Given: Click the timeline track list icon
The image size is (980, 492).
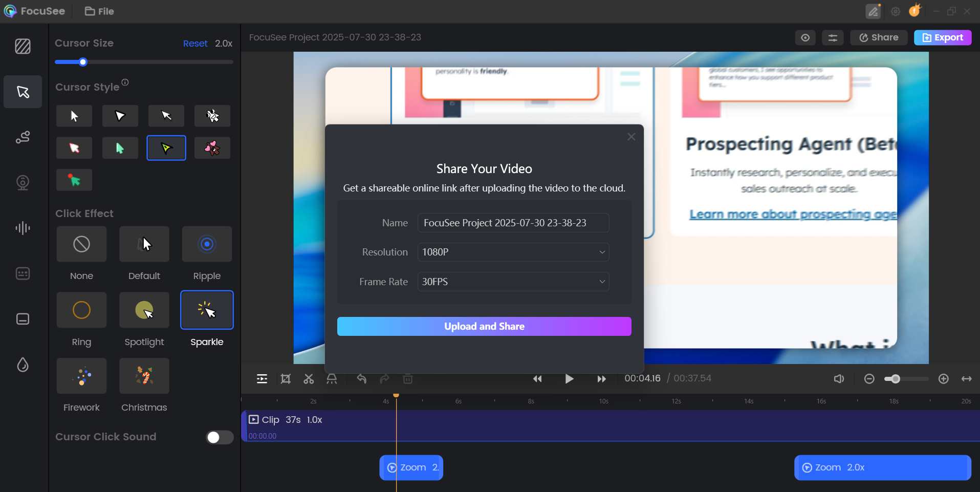Looking at the screenshot, I should point(262,379).
